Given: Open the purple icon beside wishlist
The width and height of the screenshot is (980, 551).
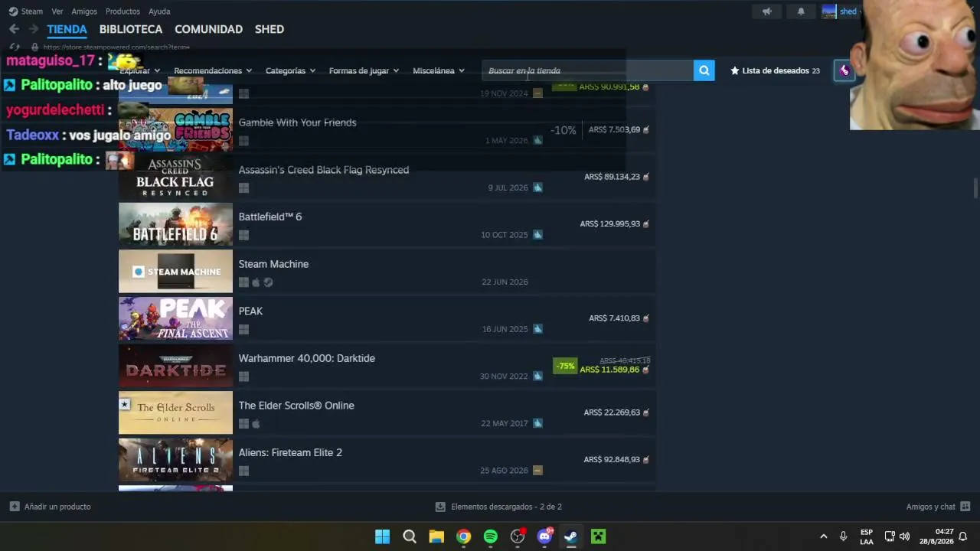Looking at the screenshot, I should coord(844,70).
